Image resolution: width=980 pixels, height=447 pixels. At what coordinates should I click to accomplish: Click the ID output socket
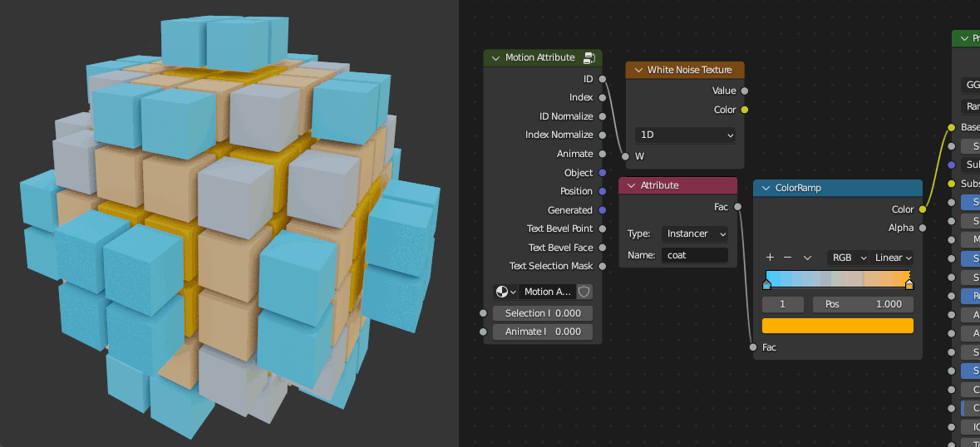pos(603,79)
